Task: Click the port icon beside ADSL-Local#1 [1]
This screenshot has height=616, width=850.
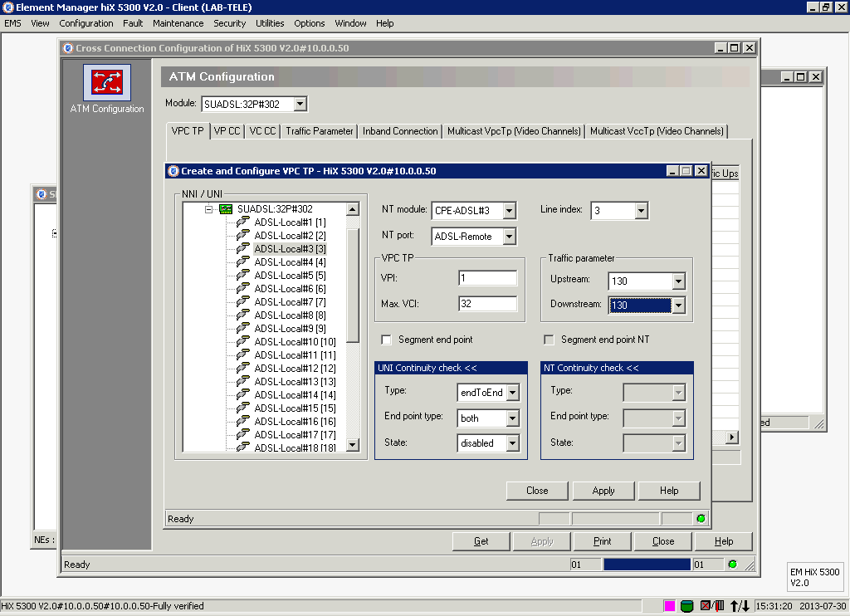Action: pyautogui.click(x=243, y=222)
